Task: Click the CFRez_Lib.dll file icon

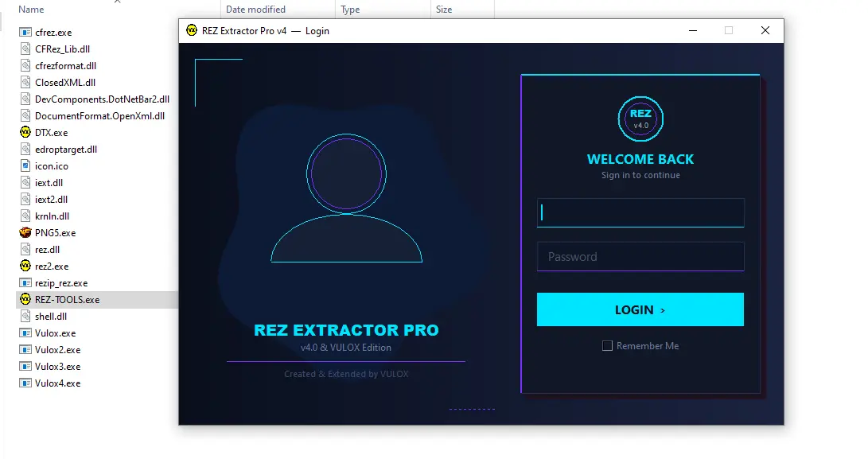Action: [25, 49]
